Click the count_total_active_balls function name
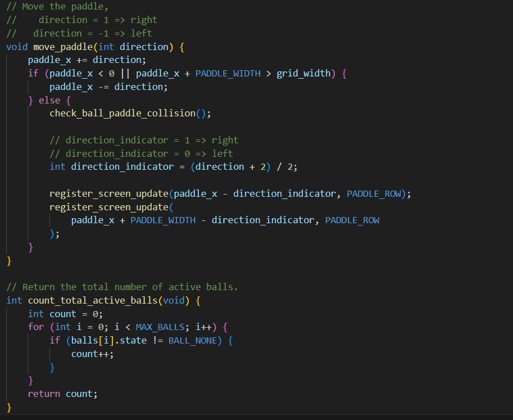 [78, 300]
